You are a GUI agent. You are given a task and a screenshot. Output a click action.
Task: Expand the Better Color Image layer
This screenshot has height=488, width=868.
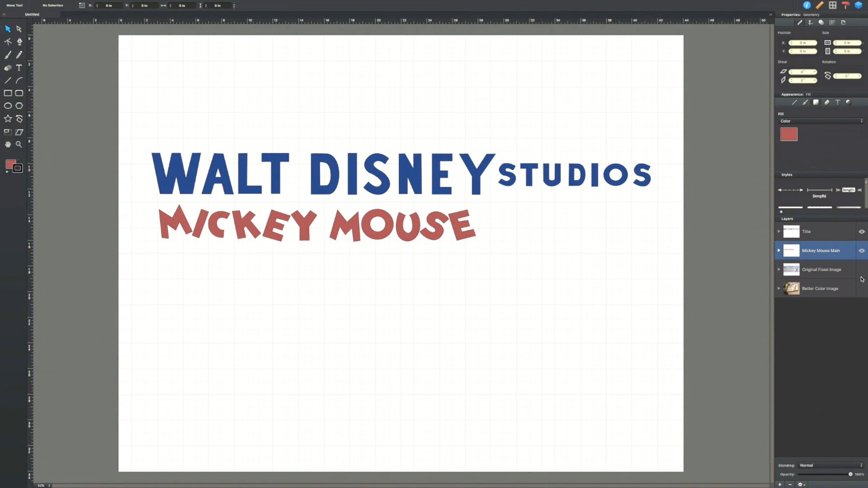tap(779, 288)
